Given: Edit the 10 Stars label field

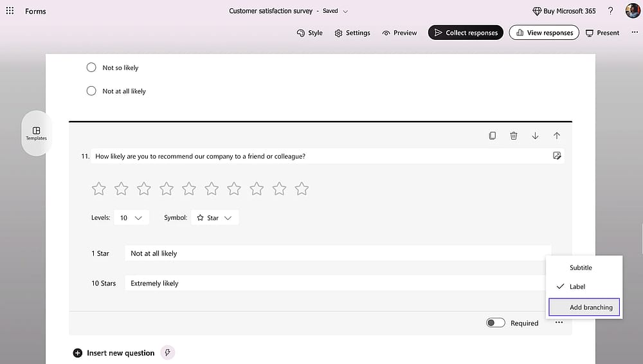Looking at the screenshot, I should point(338,283).
